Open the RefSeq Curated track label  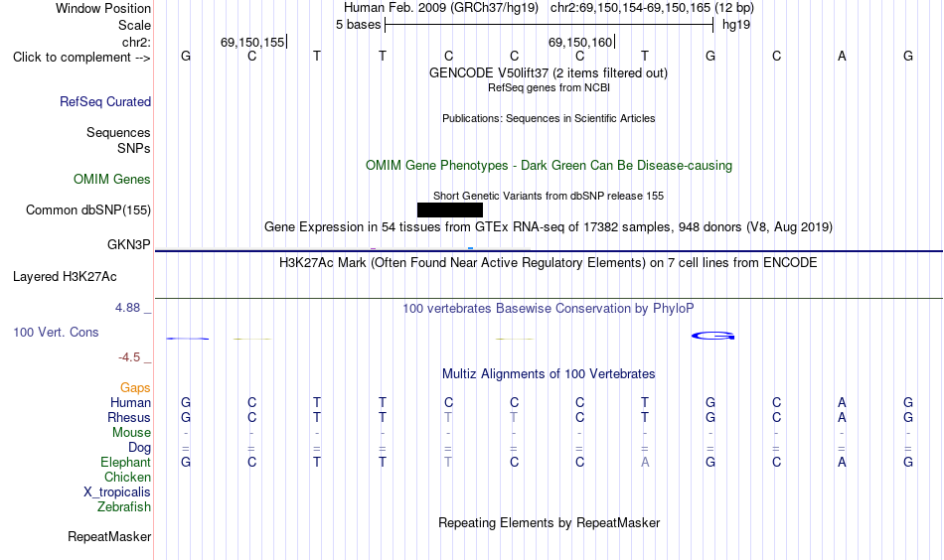click(105, 101)
